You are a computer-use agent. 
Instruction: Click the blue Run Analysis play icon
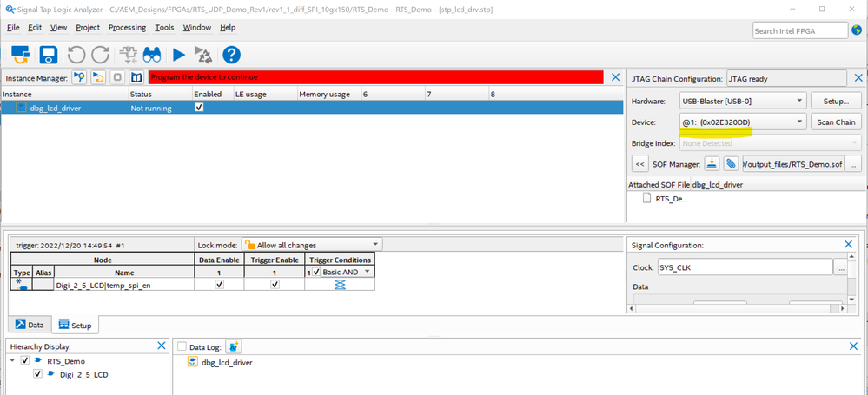click(x=178, y=54)
